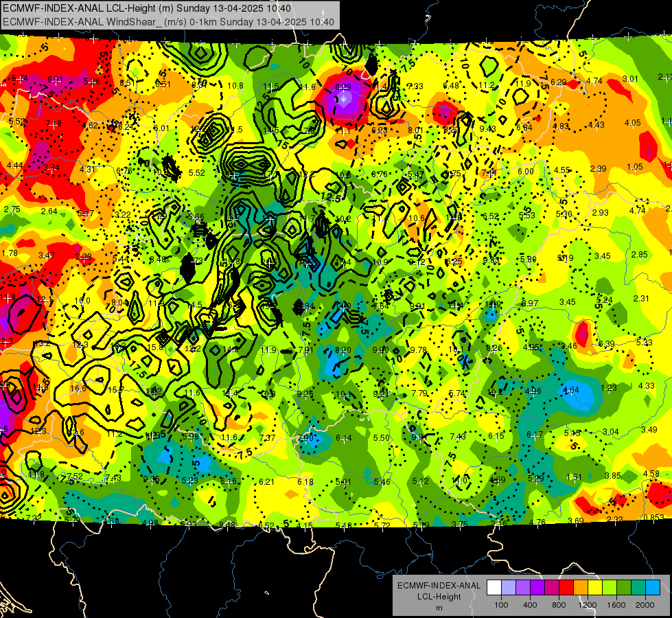Click the wind shear value 7.91

(305, 350)
